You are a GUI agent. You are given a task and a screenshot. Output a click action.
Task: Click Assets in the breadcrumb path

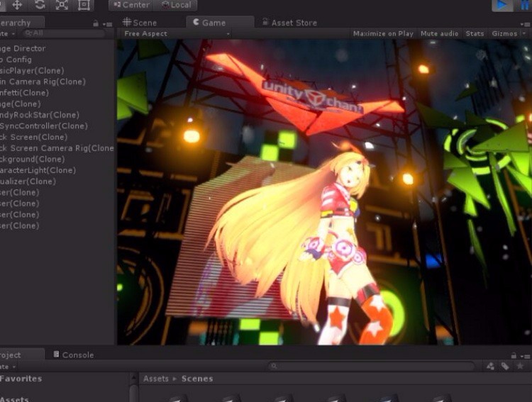tap(156, 379)
